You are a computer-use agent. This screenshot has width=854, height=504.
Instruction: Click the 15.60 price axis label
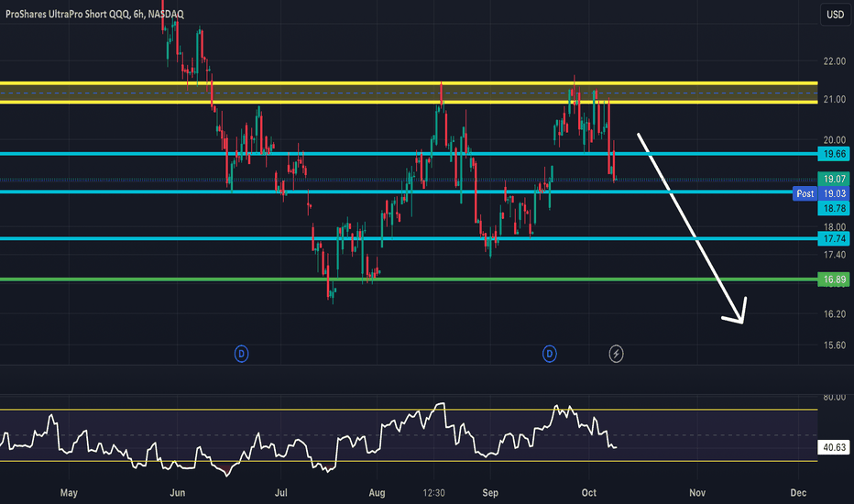pos(835,345)
